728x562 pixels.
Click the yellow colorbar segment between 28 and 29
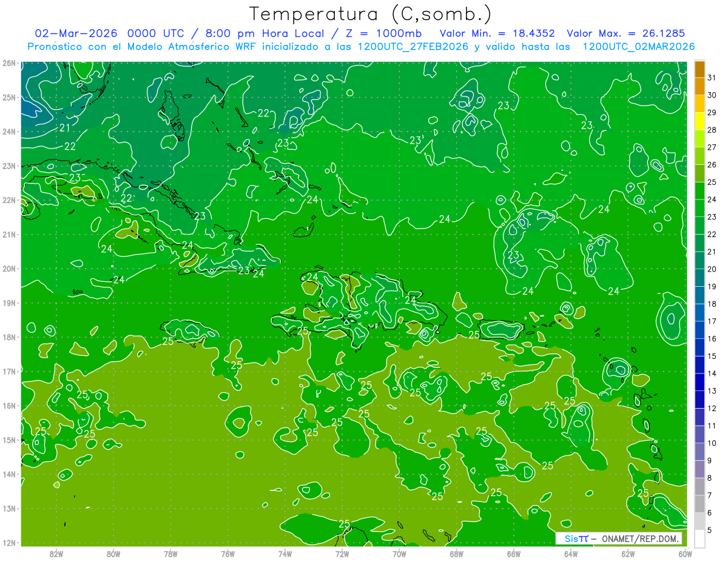(699, 121)
